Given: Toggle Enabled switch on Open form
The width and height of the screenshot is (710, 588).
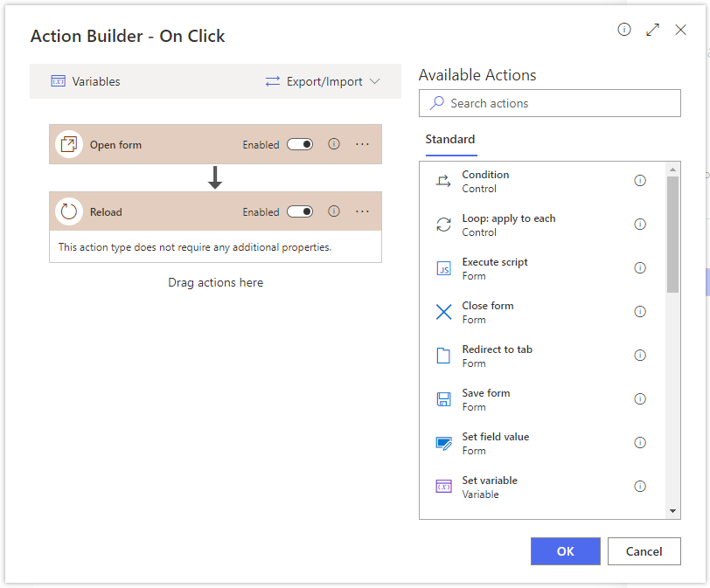Looking at the screenshot, I should [x=300, y=144].
